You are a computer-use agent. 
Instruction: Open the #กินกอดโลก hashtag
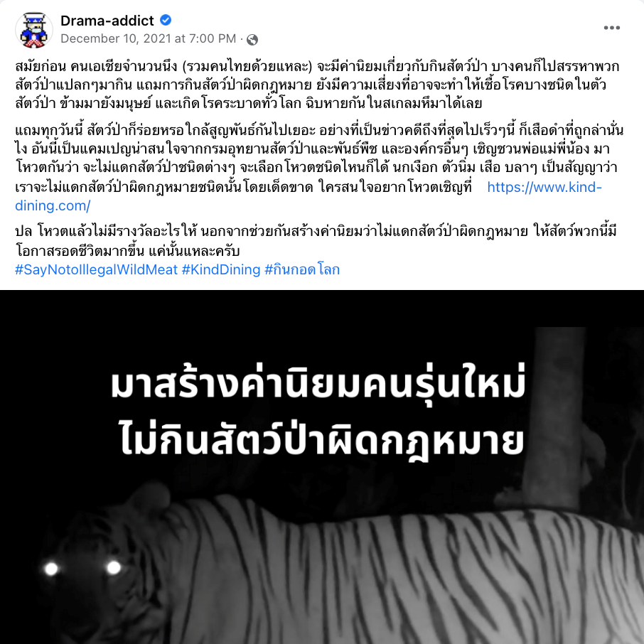coord(302,270)
